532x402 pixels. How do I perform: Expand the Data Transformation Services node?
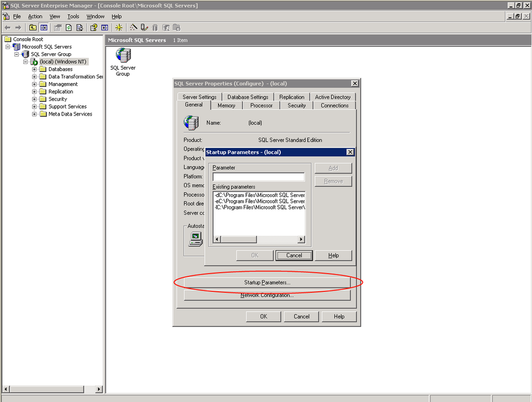(x=34, y=76)
